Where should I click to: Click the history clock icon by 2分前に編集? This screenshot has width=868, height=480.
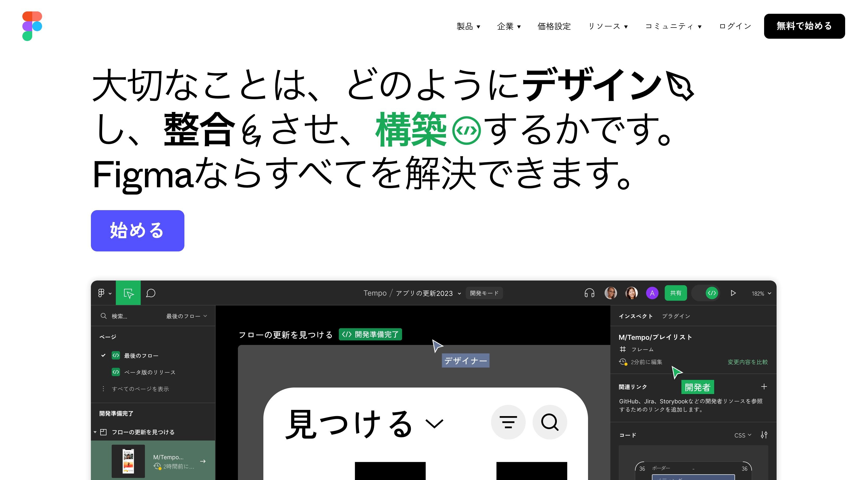(x=623, y=362)
